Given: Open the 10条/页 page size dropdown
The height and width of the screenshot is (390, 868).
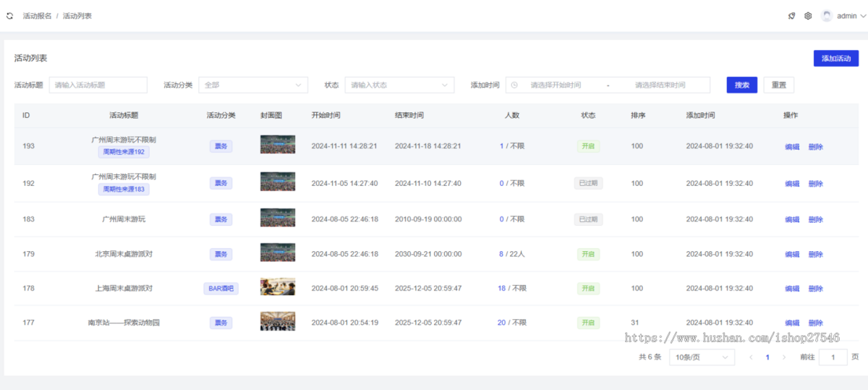Looking at the screenshot, I should (x=702, y=357).
